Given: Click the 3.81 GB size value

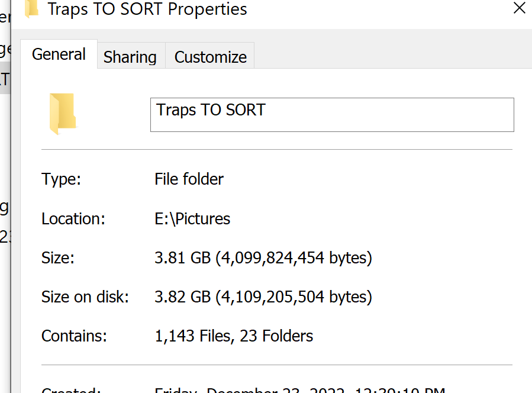Looking at the screenshot, I should tap(182, 257).
